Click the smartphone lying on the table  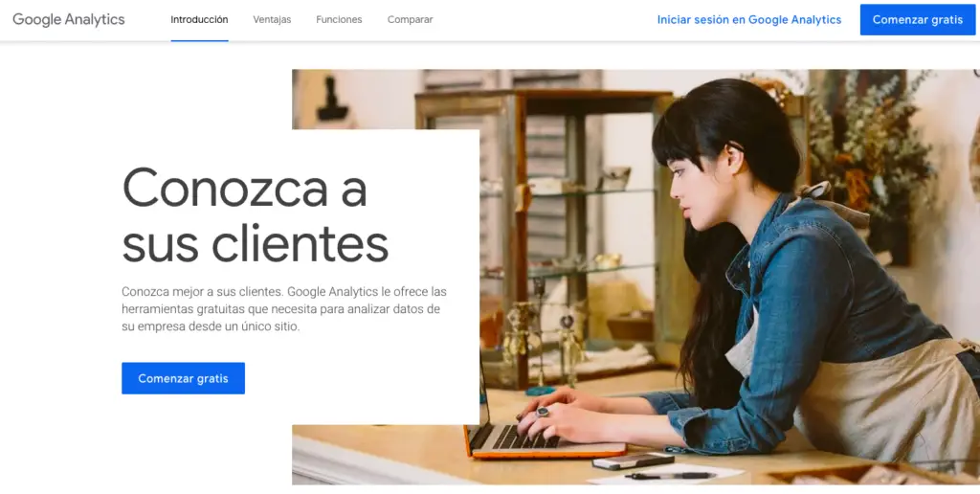click(x=634, y=461)
